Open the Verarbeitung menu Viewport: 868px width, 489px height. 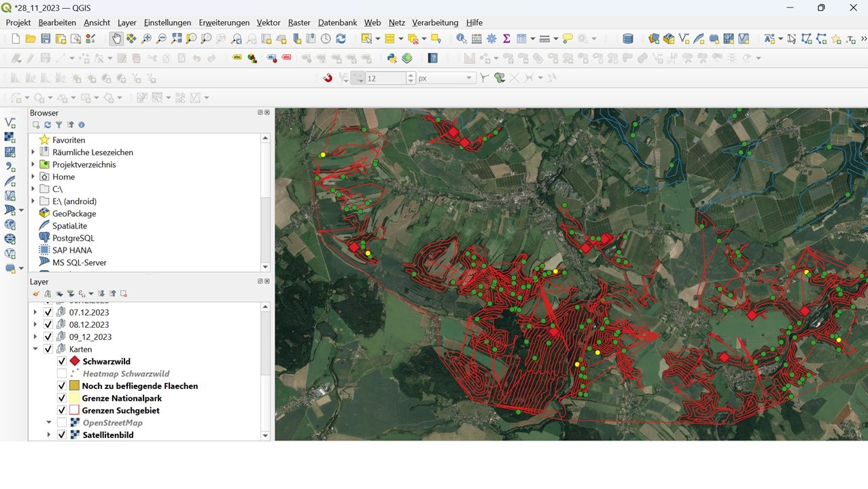[435, 22]
